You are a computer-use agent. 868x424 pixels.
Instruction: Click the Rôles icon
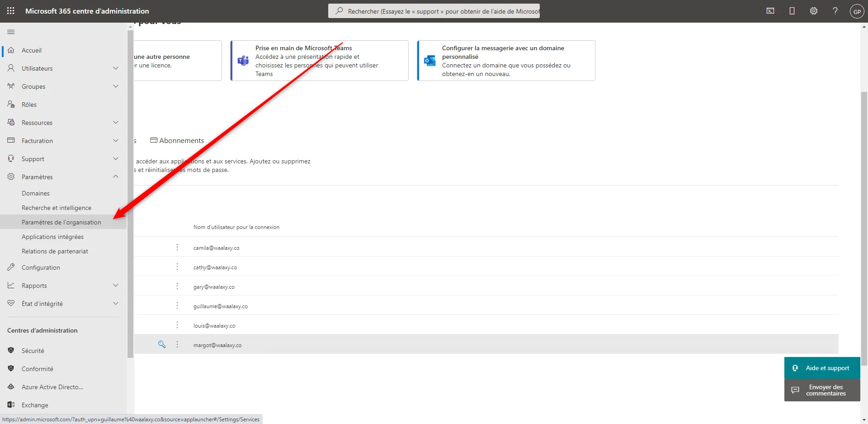[x=11, y=105]
